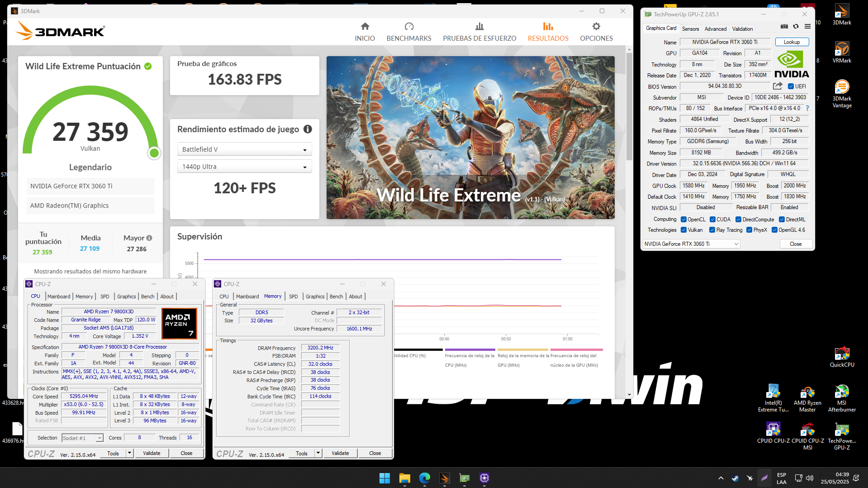Image resolution: width=868 pixels, height=488 pixels.
Task: Show hidden icons chevron in system tray
Action: click(x=721, y=478)
